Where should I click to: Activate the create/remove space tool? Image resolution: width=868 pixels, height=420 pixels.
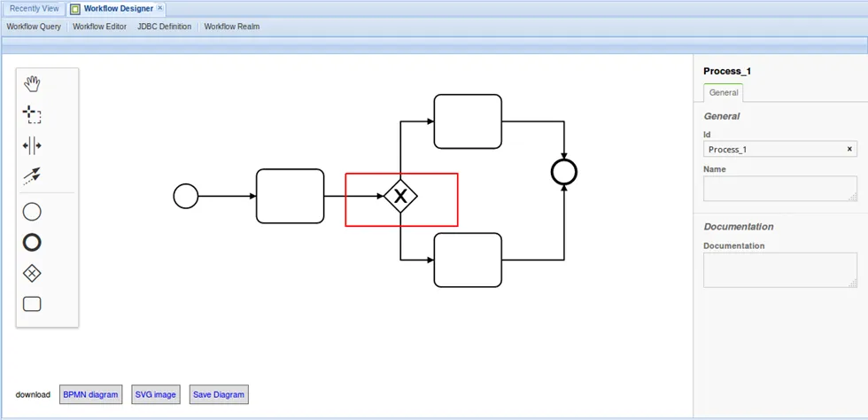[x=32, y=145]
